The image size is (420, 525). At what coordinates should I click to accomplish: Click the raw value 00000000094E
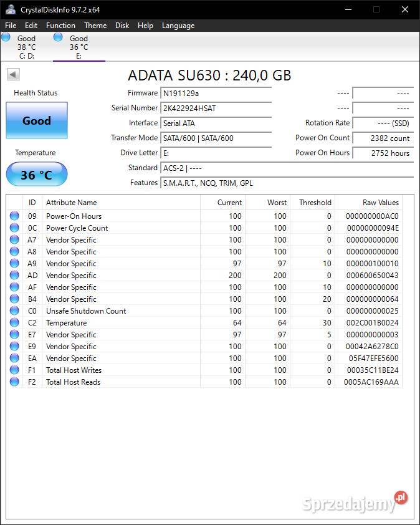[x=373, y=228]
